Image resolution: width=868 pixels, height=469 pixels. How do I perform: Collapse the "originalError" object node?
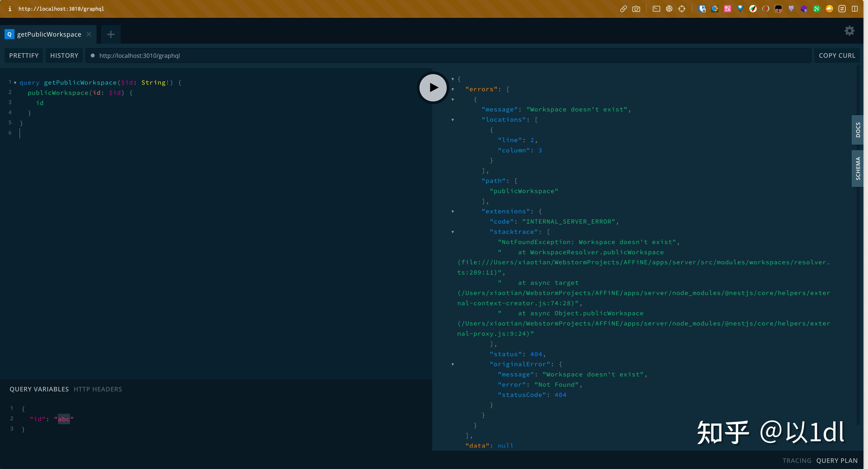(453, 364)
